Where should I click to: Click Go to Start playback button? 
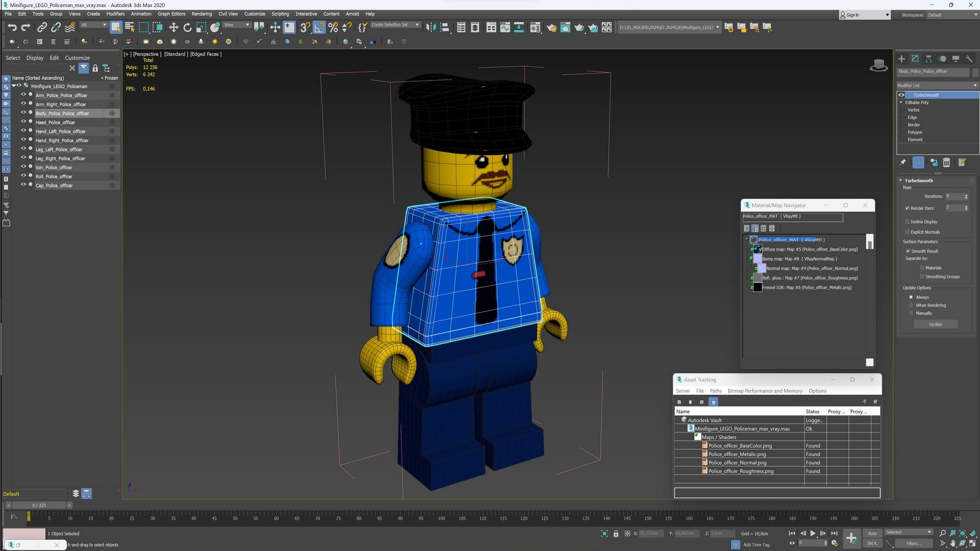792,533
